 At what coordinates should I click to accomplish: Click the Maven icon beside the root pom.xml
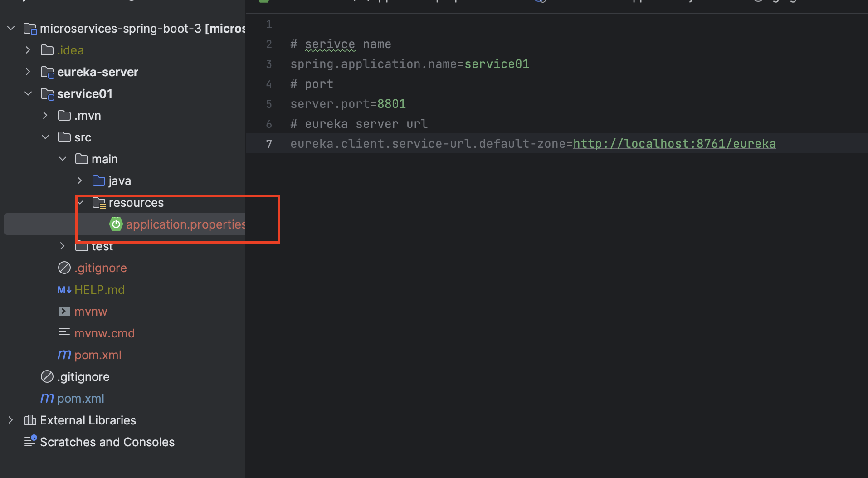coord(47,398)
